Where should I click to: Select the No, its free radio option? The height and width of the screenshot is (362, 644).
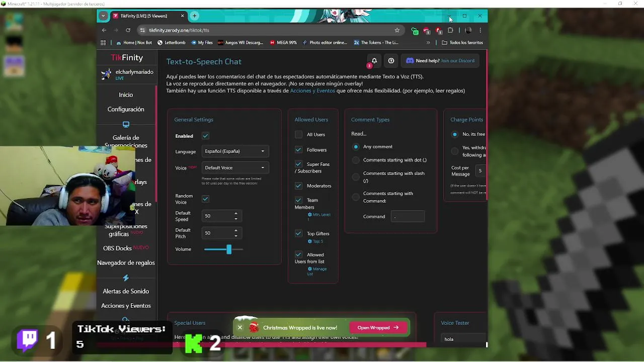point(455,134)
